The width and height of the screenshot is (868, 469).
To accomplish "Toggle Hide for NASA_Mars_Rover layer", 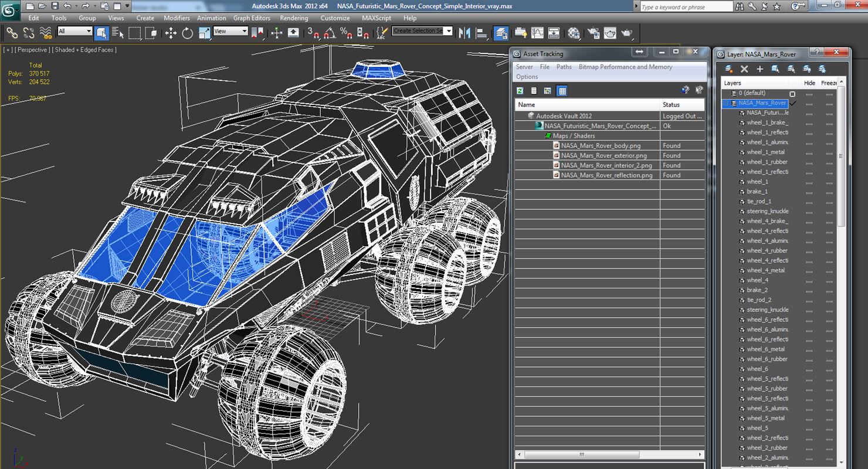I will tap(809, 103).
